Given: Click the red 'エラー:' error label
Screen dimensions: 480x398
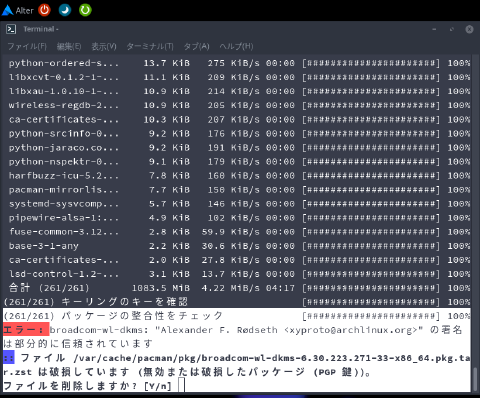Looking at the screenshot, I should tap(26, 330).
